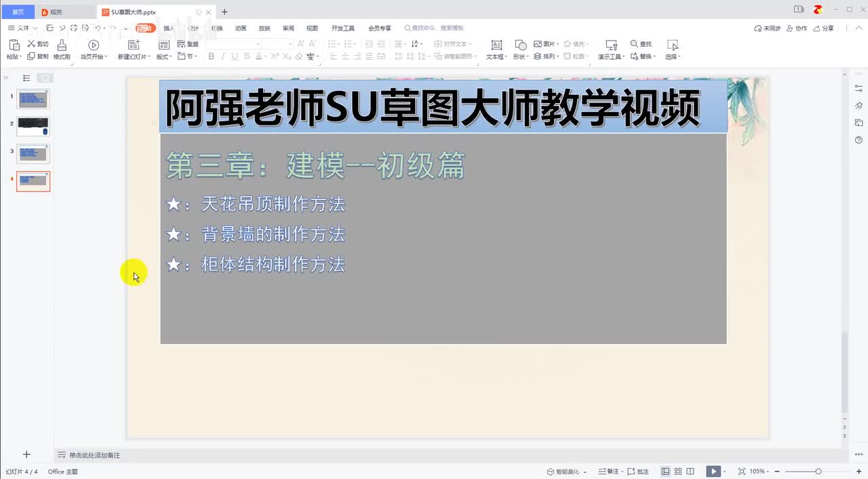
Task: Switch to the Home (首页) tab
Action: (x=18, y=12)
